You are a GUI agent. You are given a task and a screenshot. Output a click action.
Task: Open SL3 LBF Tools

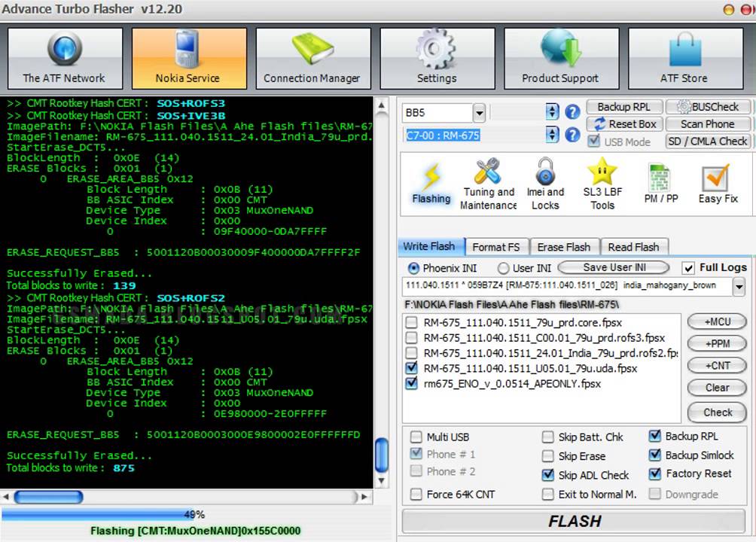pos(602,184)
